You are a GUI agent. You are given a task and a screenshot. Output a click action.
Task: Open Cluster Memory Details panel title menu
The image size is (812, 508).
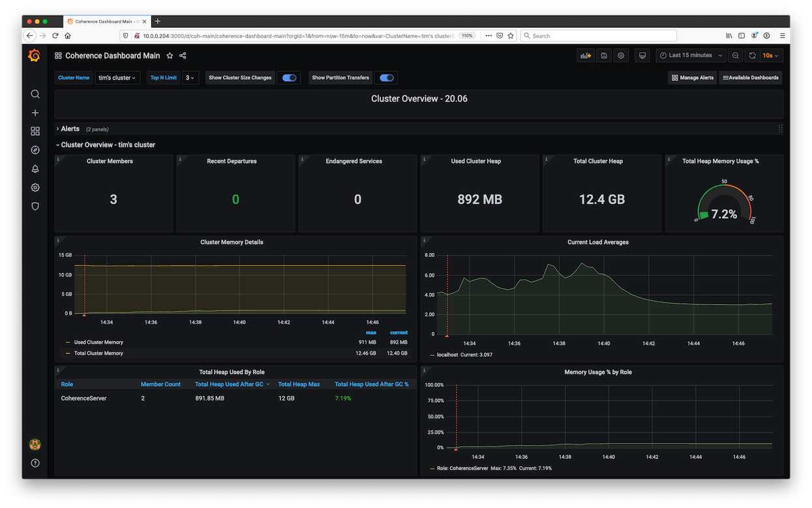[x=232, y=242]
